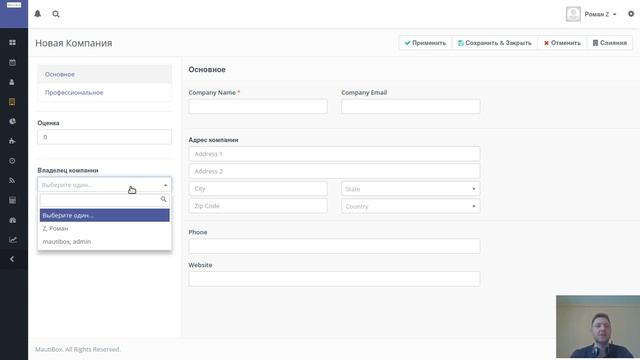Click the Address 2 field
The width and height of the screenshot is (640, 360).
coord(334,171)
